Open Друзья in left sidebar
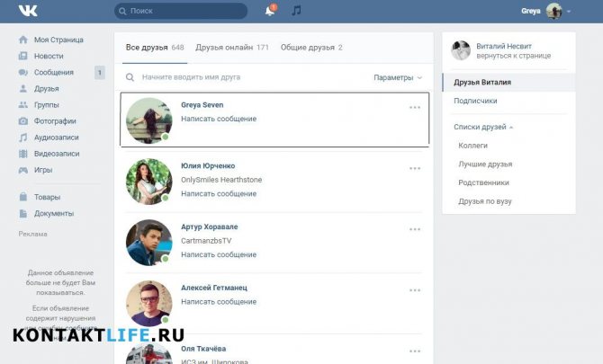 coord(46,89)
